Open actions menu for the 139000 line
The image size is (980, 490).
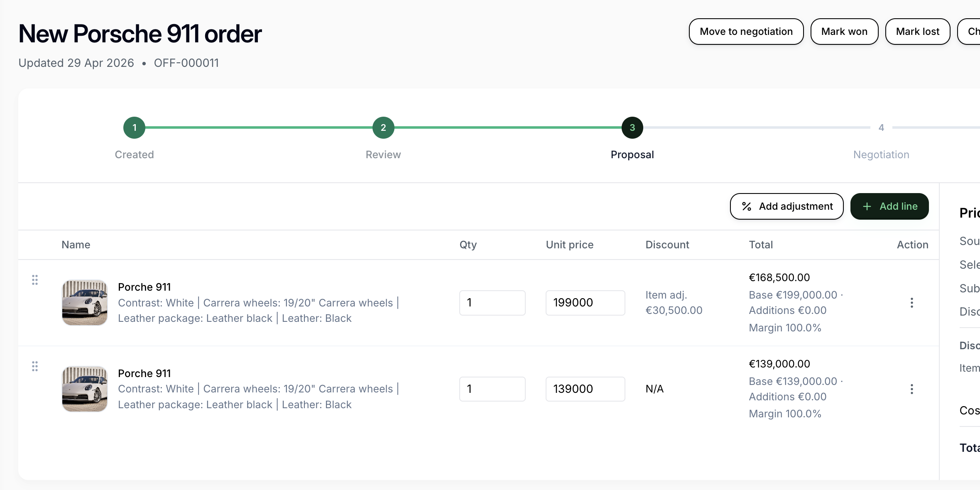tap(911, 389)
